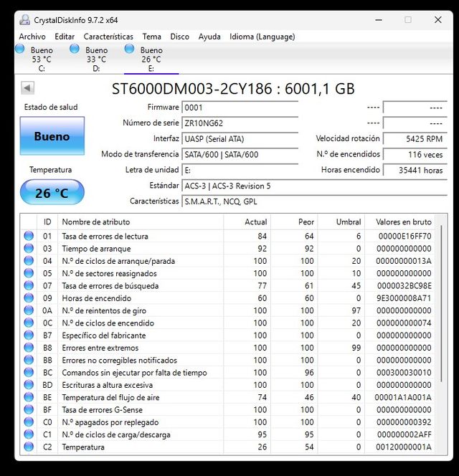This screenshot has height=476, width=459.
Task: Click status orb of Tasa de errores G-Sense
Action: coord(29,409)
